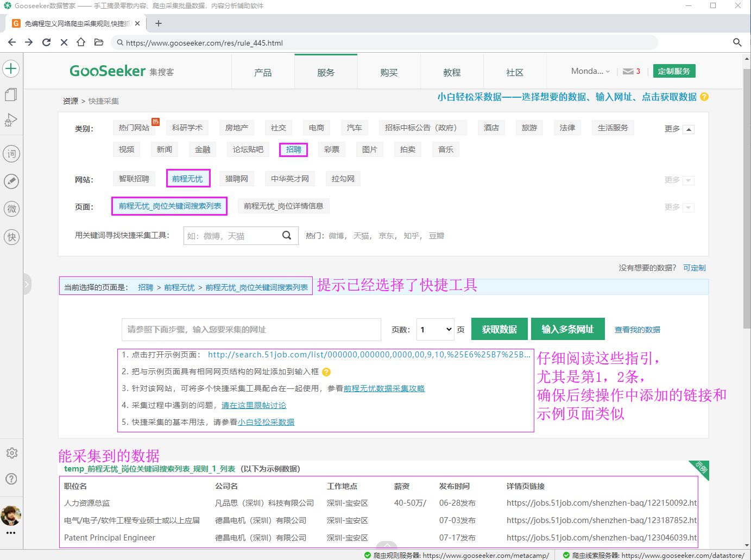Click the 可定制 link
This screenshot has width=751, height=560.
694,268
